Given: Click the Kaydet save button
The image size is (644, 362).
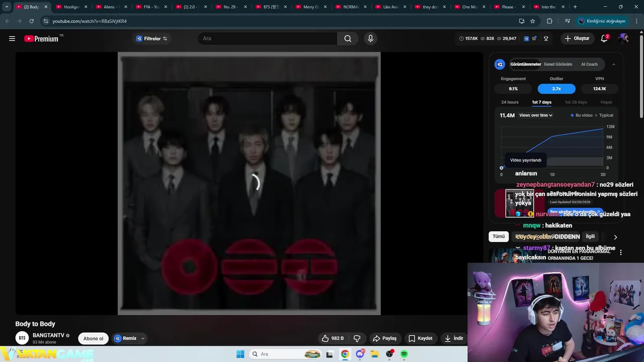Looking at the screenshot, I should point(420,338).
